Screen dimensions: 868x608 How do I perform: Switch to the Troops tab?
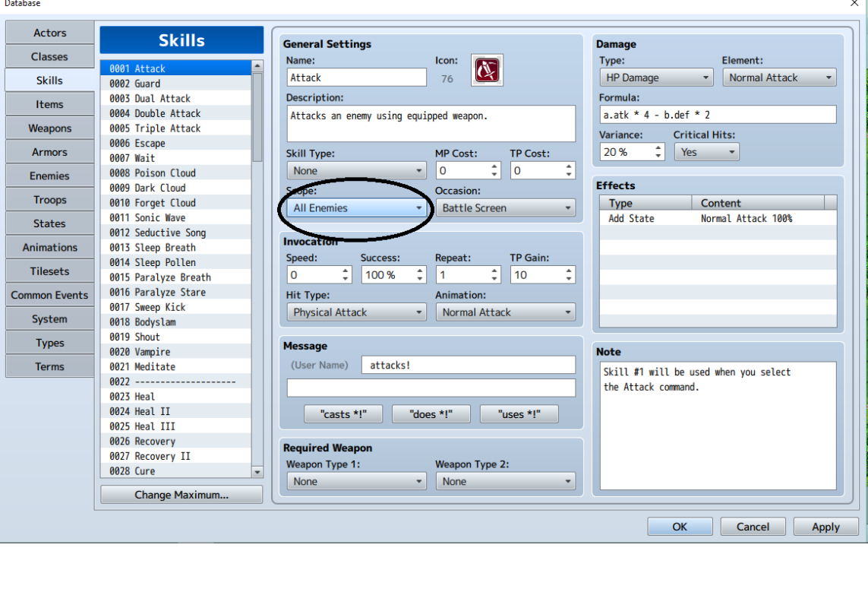pos(50,200)
